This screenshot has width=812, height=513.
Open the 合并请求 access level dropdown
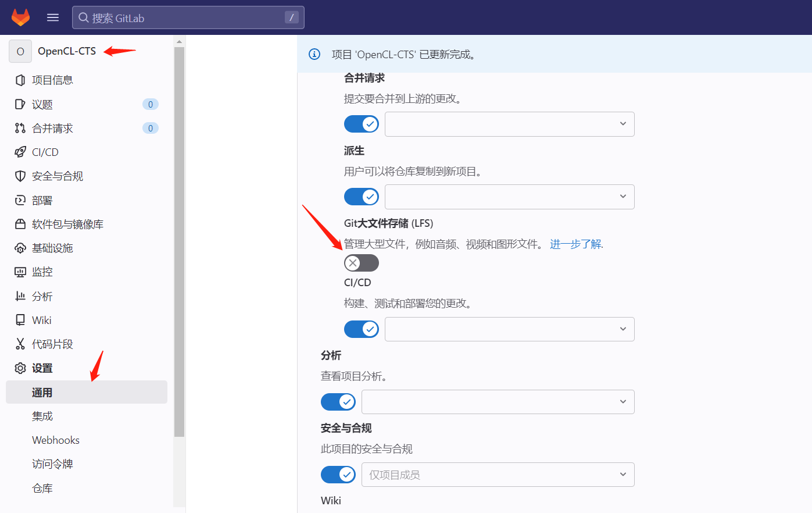(x=510, y=124)
